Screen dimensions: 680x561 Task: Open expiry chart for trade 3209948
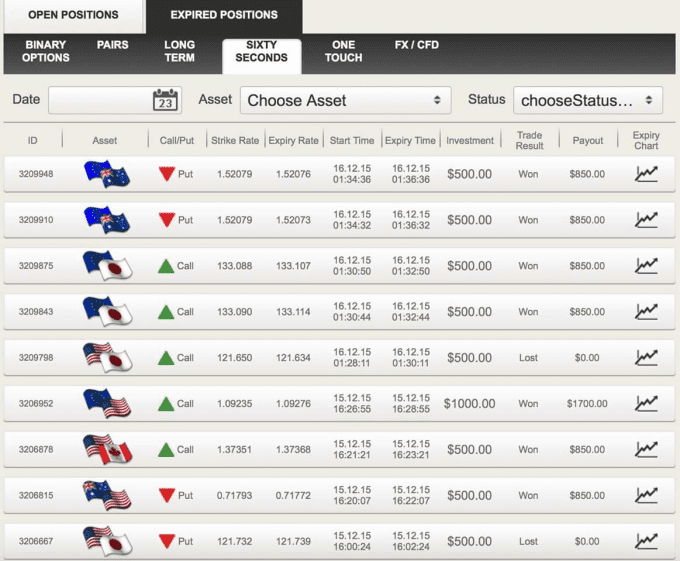point(646,174)
